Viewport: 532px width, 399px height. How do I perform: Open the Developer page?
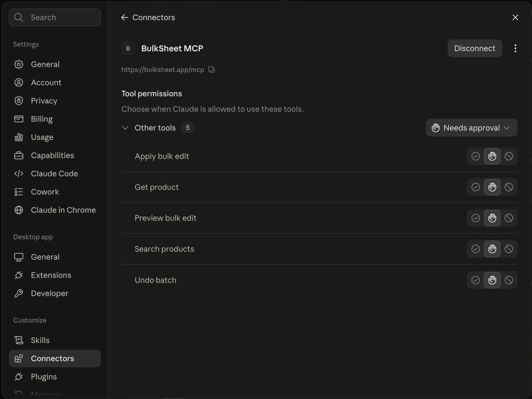[55, 293]
